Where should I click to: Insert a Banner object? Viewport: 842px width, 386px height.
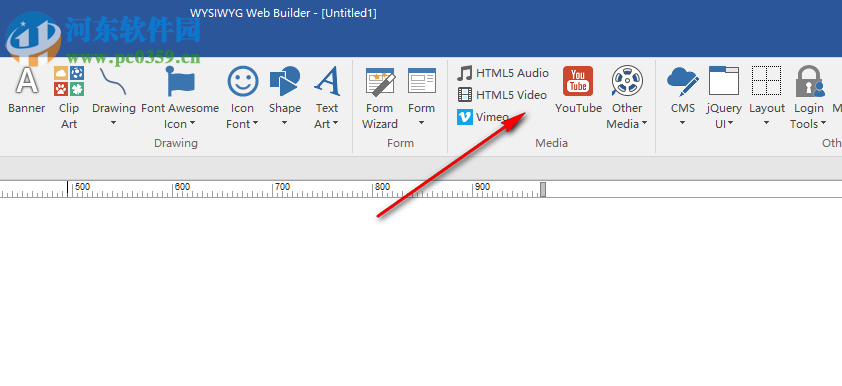[x=27, y=91]
